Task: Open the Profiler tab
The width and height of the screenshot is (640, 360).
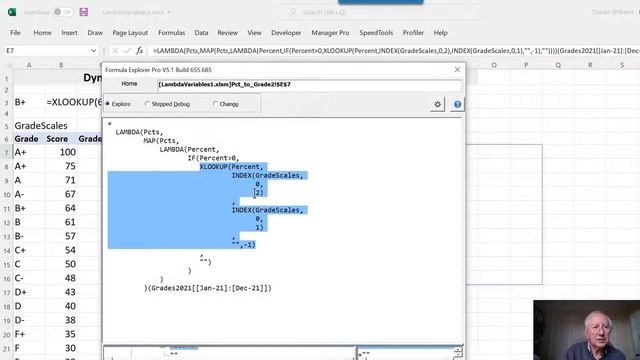Action: coord(413,33)
